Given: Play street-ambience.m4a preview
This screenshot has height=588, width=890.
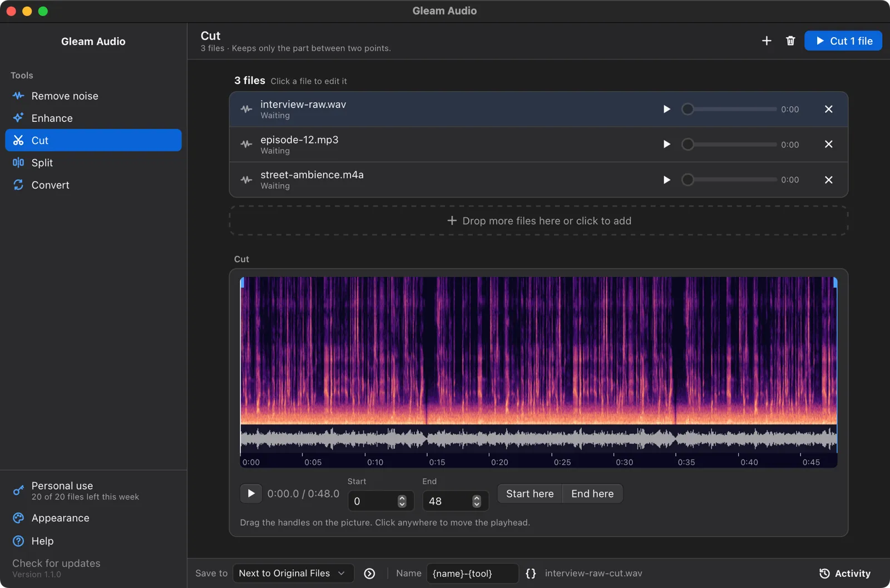Looking at the screenshot, I should pyautogui.click(x=666, y=180).
